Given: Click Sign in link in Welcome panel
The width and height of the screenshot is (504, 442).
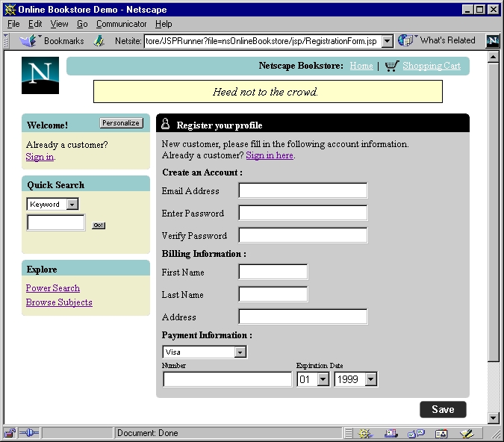Looking at the screenshot, I should coord(40,157).
